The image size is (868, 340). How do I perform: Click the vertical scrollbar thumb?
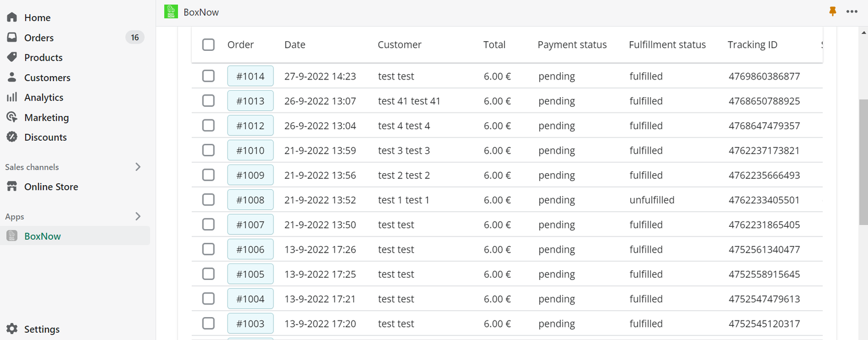863,163
